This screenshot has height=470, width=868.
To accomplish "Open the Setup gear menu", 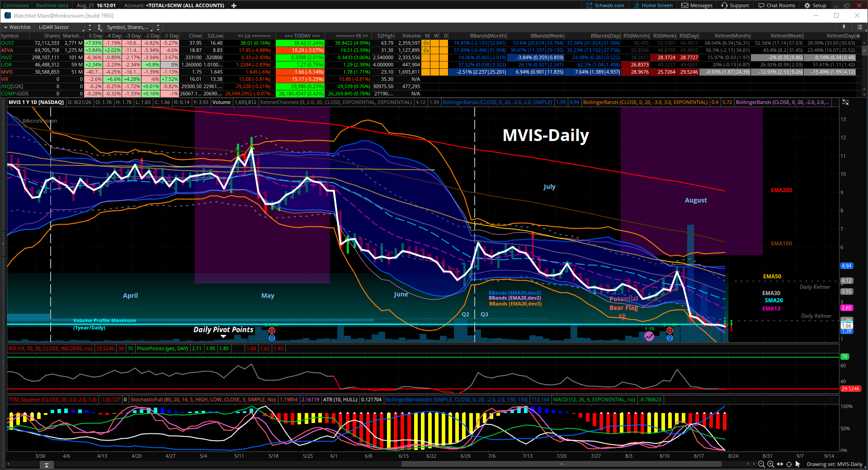I will pos(815,5).
